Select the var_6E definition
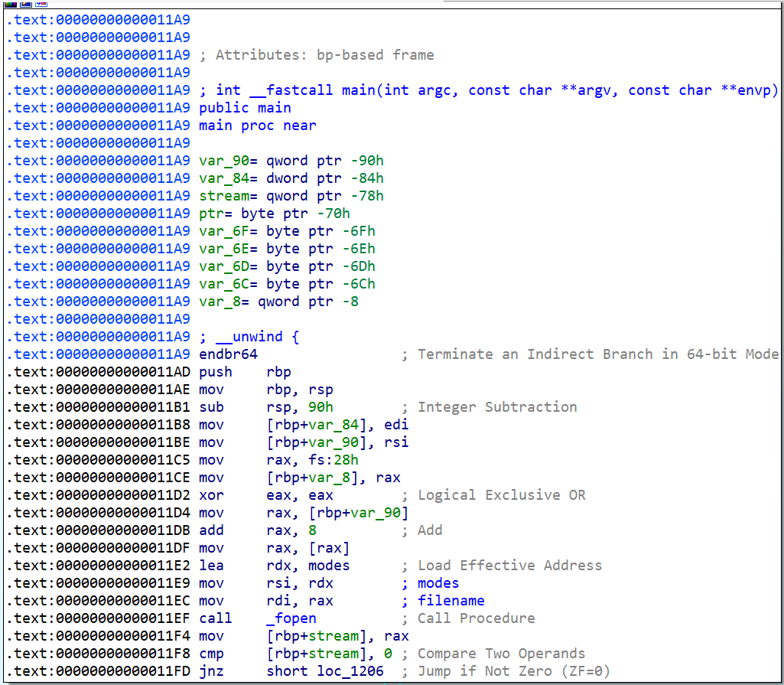The image size is (784, 685). 287,249
